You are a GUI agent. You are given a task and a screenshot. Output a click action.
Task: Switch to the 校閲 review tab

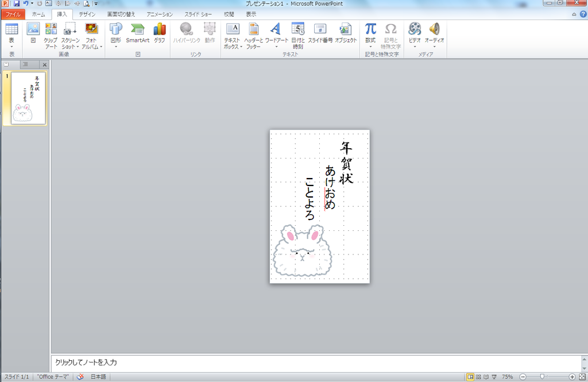click(229, 14)
